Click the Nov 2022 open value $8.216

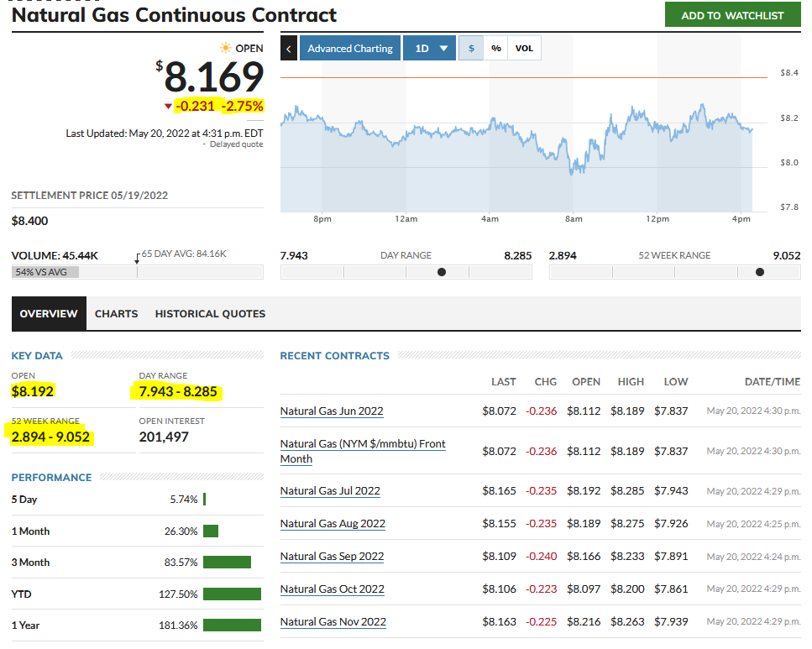pos(584,622)
